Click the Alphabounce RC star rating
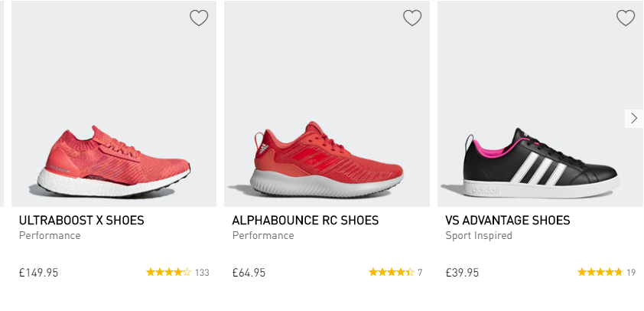 pos(391,272)
